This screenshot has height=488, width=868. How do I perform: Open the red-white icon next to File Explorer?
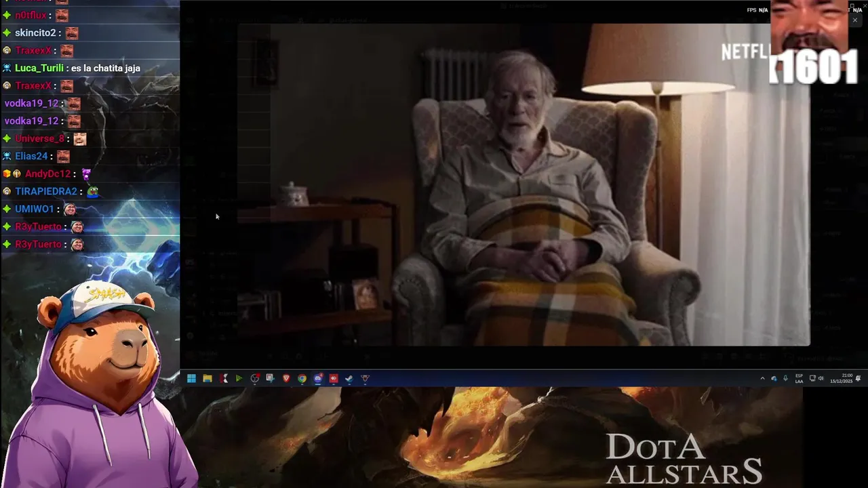(224, 378)
